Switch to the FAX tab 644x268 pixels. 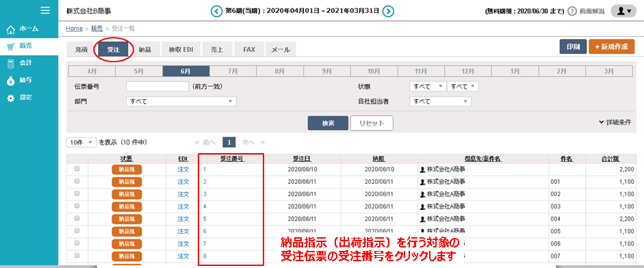click(249, 49)
